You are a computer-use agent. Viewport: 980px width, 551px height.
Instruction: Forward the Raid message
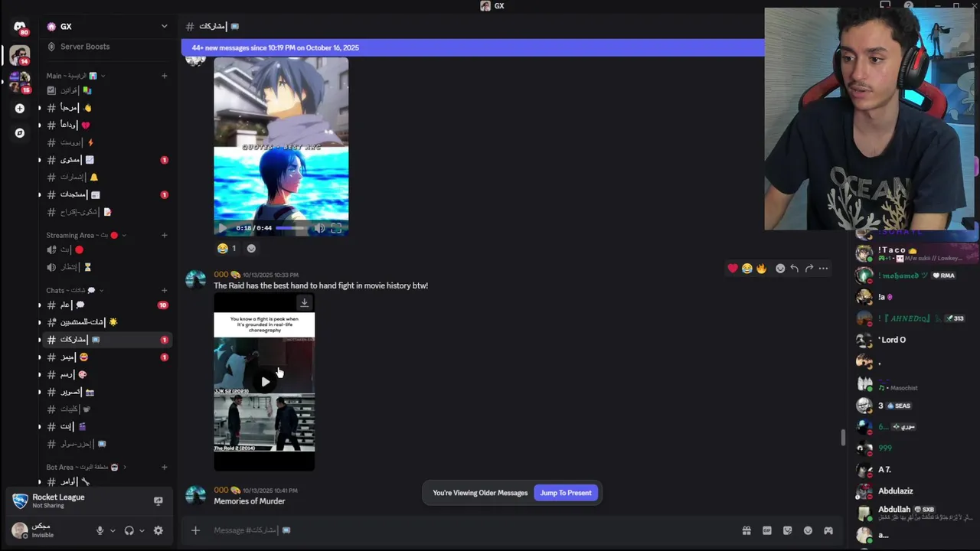coord(808,269)
